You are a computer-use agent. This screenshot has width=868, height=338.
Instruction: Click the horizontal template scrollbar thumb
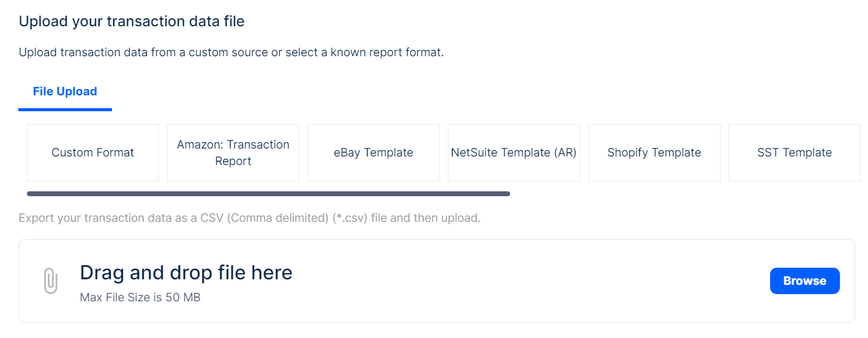tap(268, 194)
